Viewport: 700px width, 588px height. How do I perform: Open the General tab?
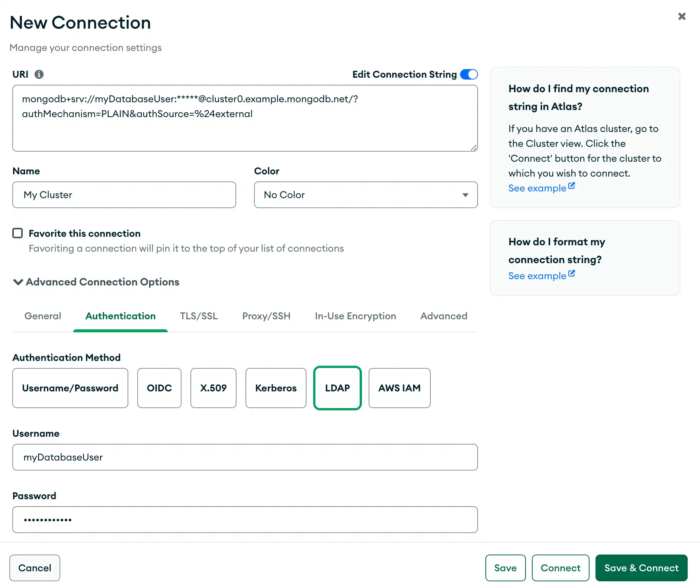pyautogui.click(x=42, y=316)
